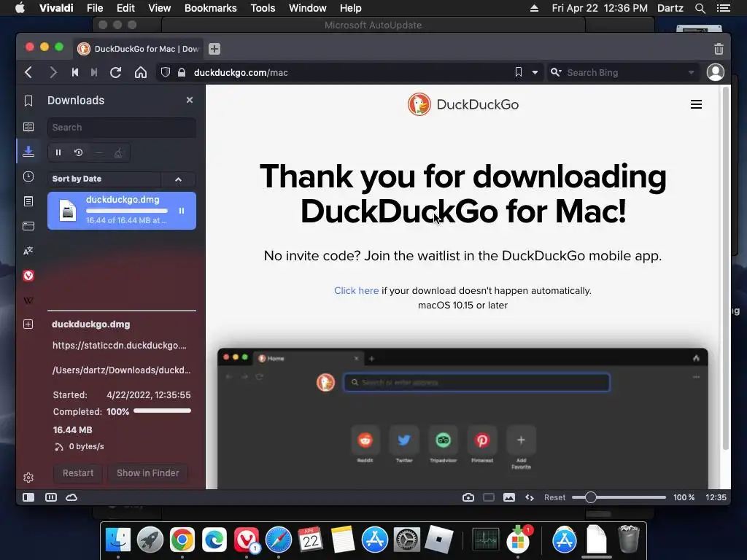Image resolution: width=747 pixels, height=560 pixels.
Task: Click the DuckDuckGo logo
Action: (463, 104)
